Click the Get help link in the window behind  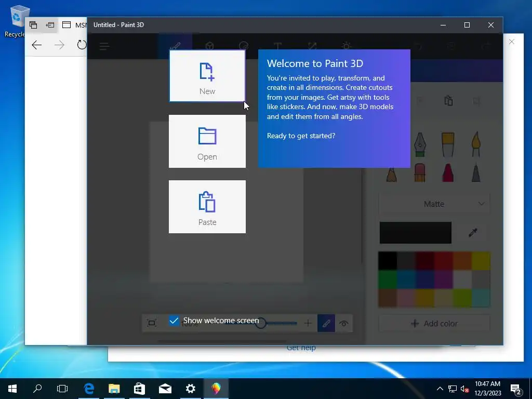301,348
